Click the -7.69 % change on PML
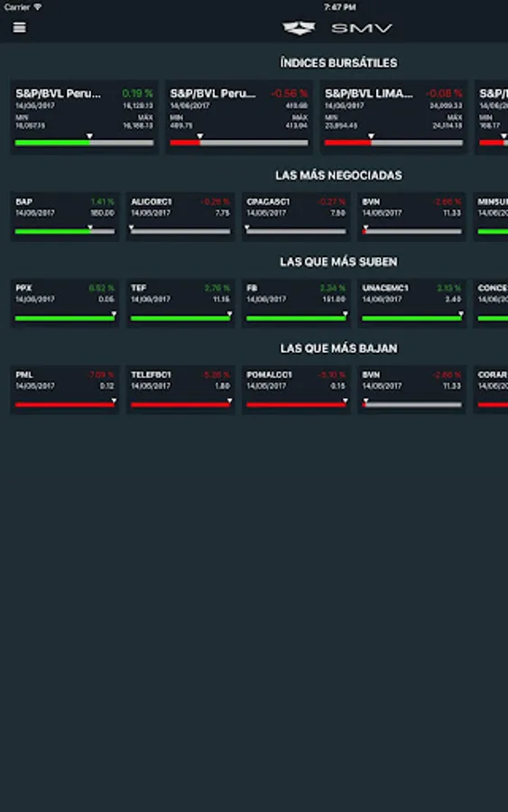 (100, 374)
